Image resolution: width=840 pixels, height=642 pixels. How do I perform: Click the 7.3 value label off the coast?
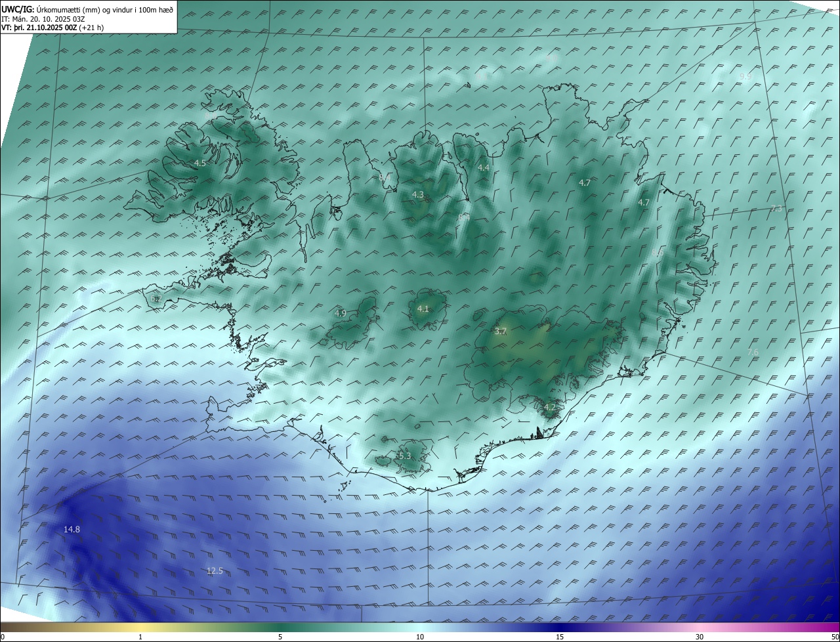(x=776, y=208)
